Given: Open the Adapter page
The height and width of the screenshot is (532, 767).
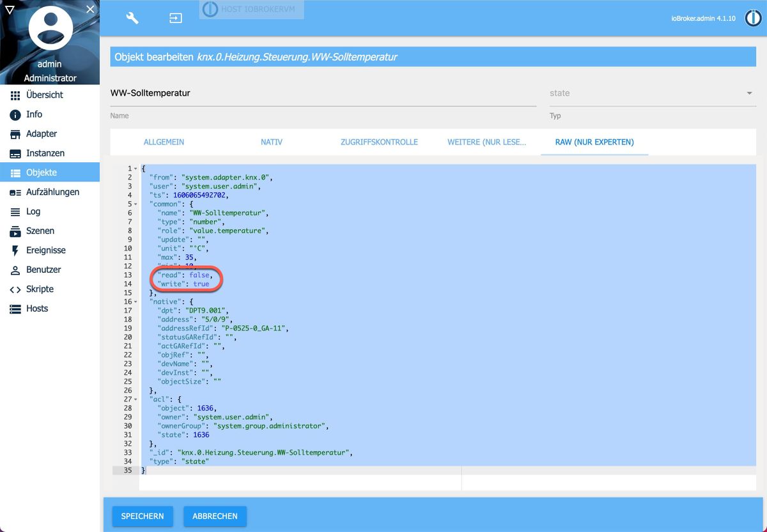Looking at the screenshot, I should tap(50, 133).
